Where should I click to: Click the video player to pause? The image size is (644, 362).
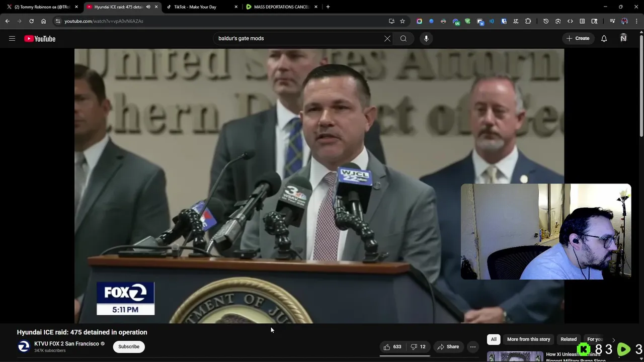click(319, 186)
